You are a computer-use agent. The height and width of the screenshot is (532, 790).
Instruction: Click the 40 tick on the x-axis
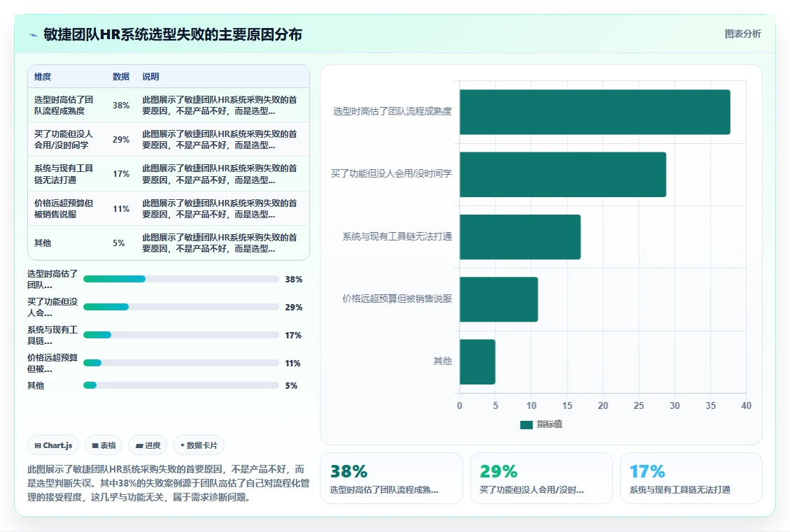(746, 405)
